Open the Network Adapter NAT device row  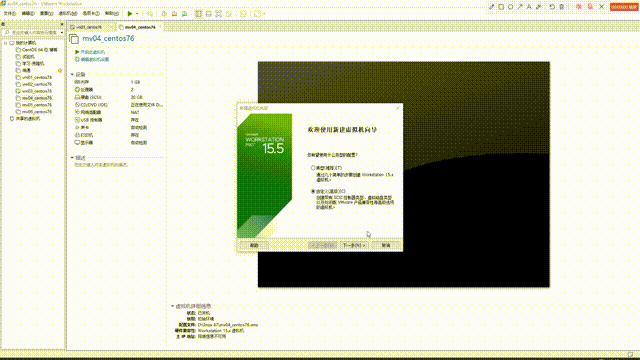118,112
